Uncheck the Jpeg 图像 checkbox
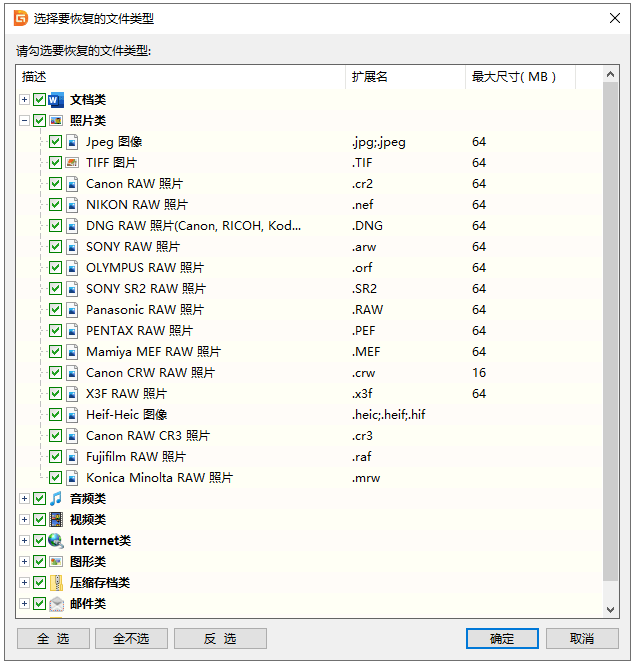The image size is (636, 664). click(x=56, y=142)
